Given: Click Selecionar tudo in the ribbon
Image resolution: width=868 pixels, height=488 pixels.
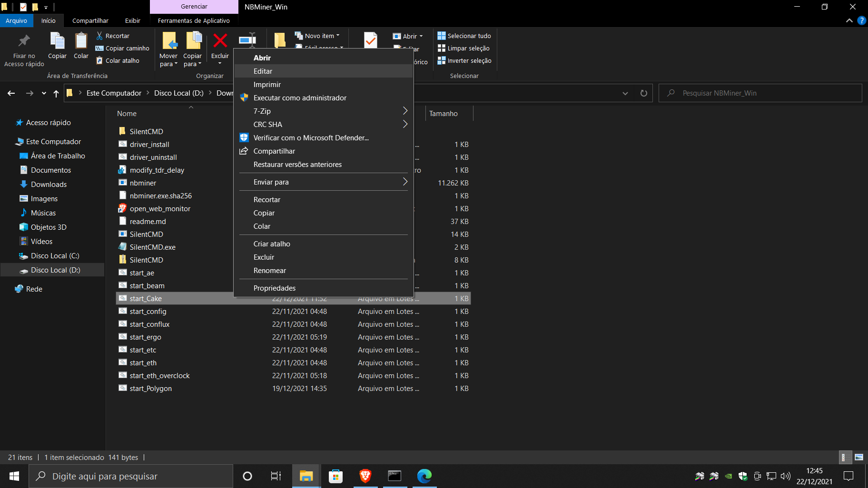Looking at the screenshot, I should (x=464, y=36).
